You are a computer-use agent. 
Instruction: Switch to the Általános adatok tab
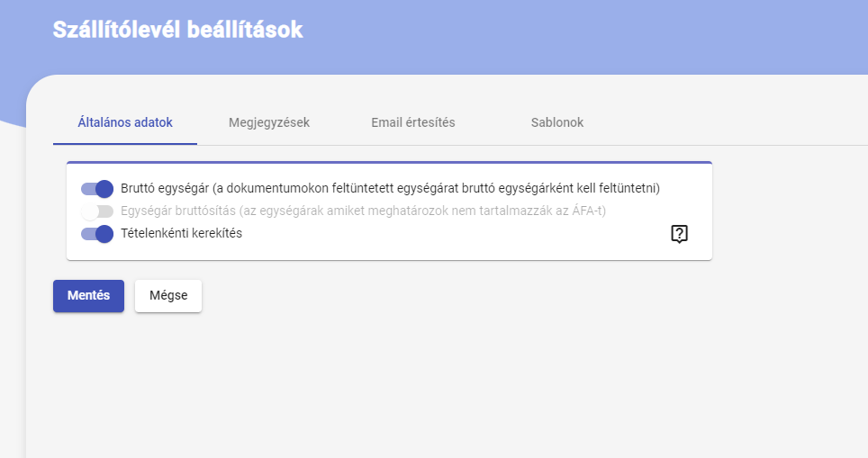(x=125, y=122)
